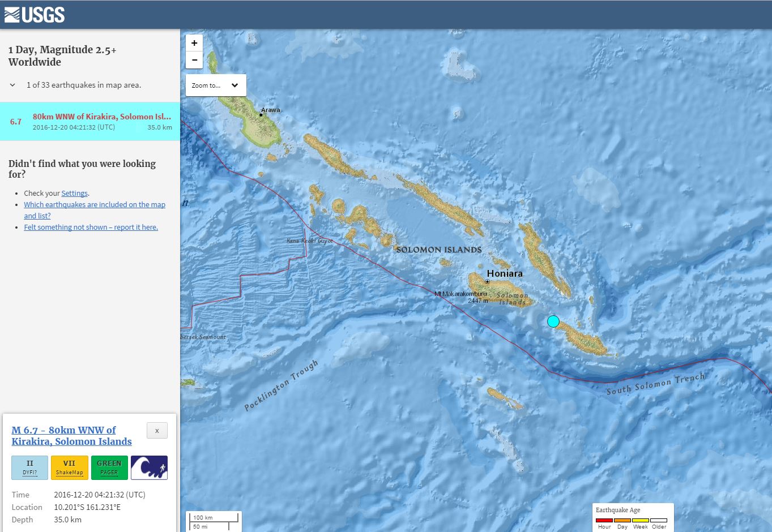The width and height of the screenshot is (772, 532).
Task: Zoom out the map with minus button
Action: pos(194,59)
